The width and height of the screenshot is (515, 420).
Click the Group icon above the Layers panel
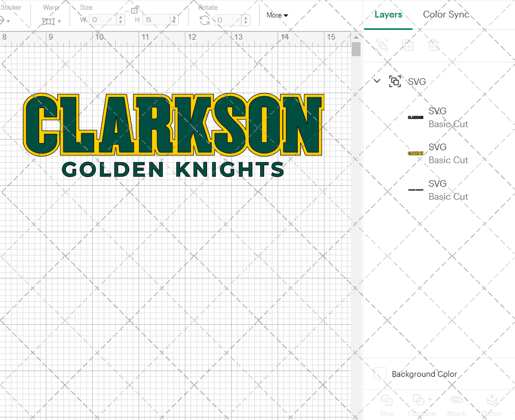coord(382,45)
